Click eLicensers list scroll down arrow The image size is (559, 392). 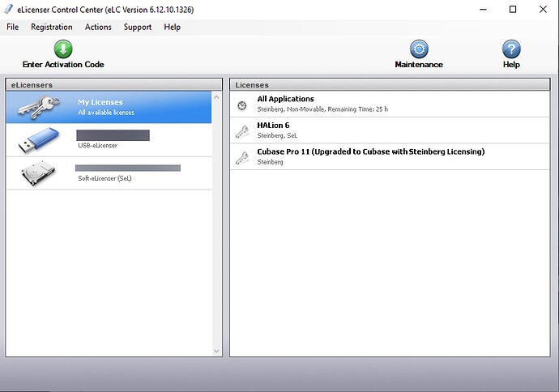click(216, 351)
